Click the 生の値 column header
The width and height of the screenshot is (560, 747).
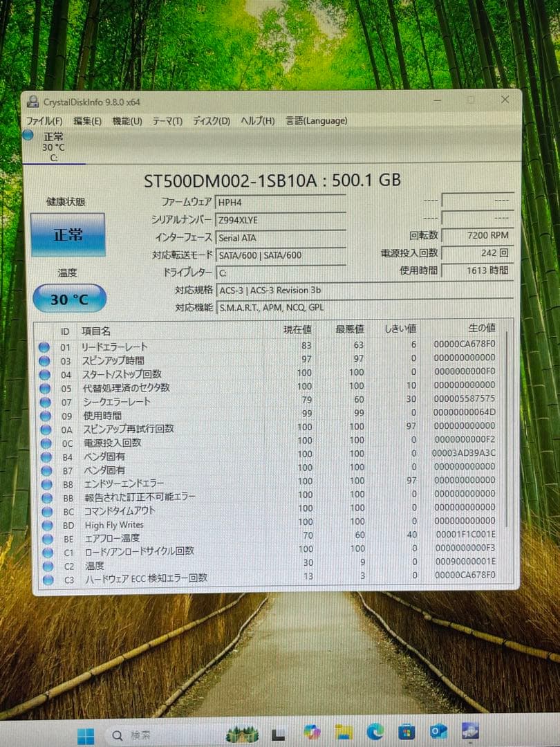click(x=482, y=328)
